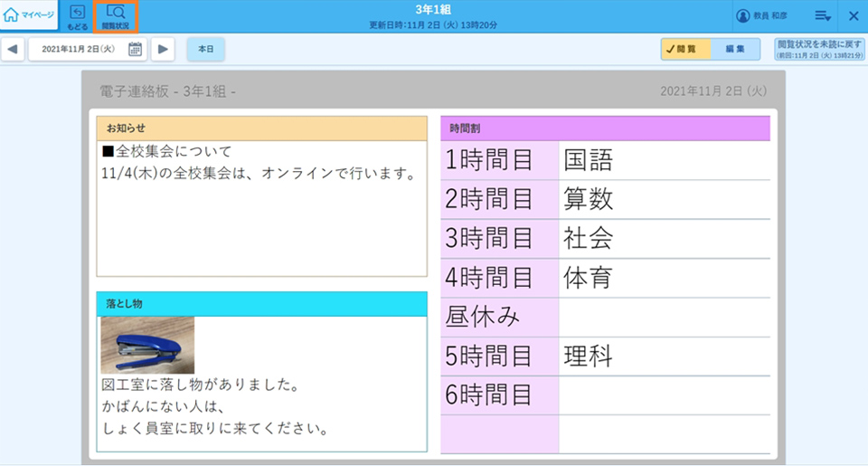Jump to today with 本日 button
Screen dimensions: 868x466
205,50
